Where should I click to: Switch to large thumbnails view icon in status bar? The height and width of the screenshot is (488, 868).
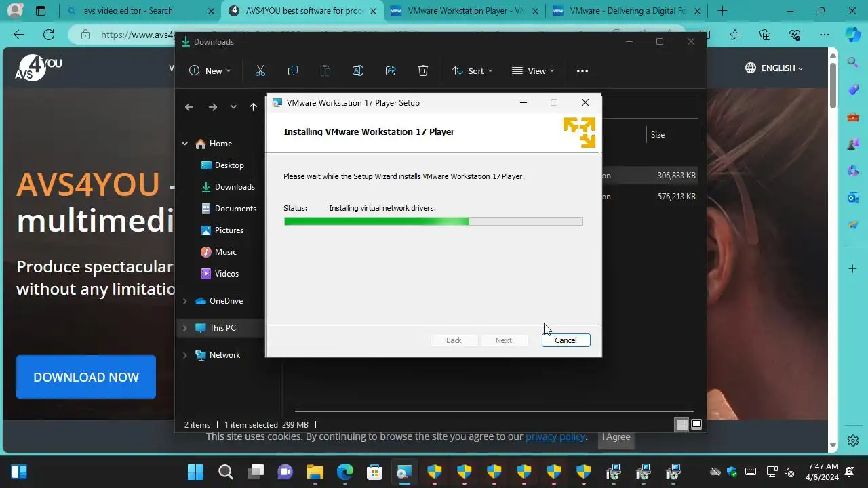pyautogui.click(x=696, y=425)
